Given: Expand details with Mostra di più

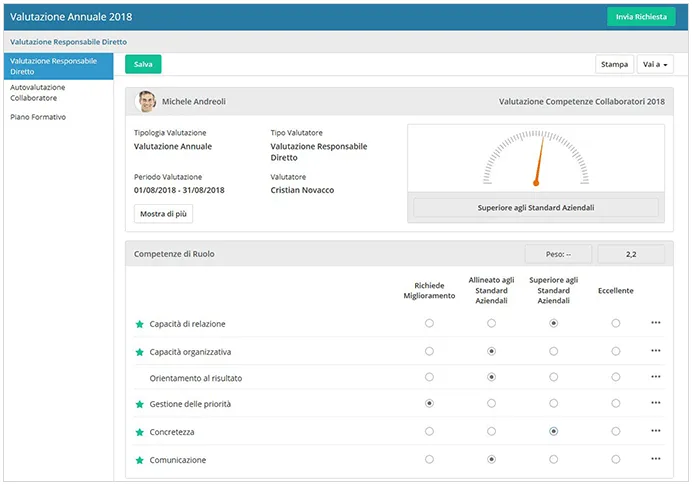Looking at the screenshot, I should click(163, 214).
